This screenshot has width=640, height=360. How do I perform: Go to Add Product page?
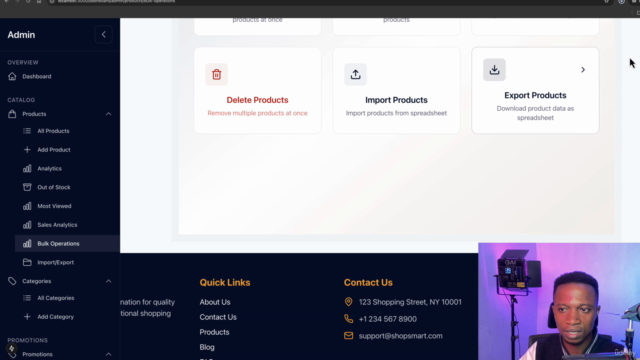coord(54,150)
